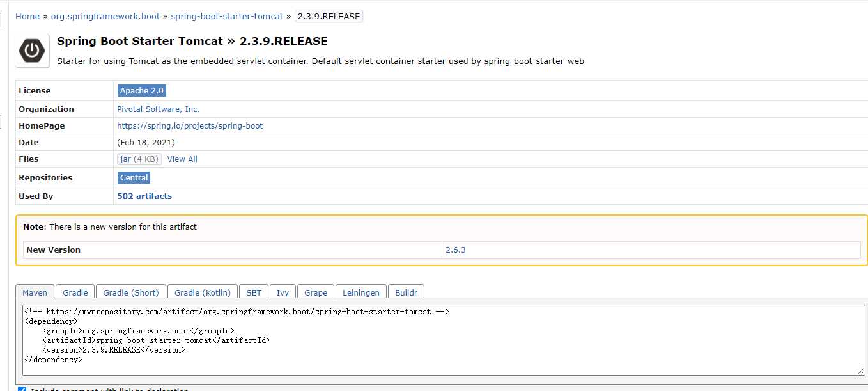Click the jar (4 KB) file badge
The image size is (868, 391).
click(138, 159)
